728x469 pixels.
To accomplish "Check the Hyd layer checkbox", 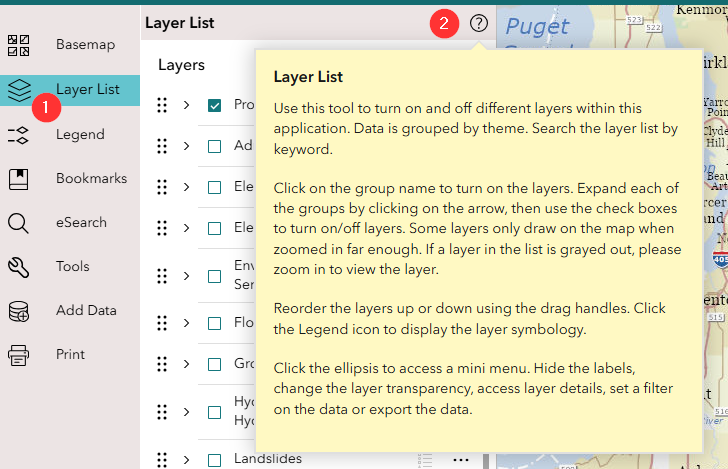I will (x=214, y=412).
